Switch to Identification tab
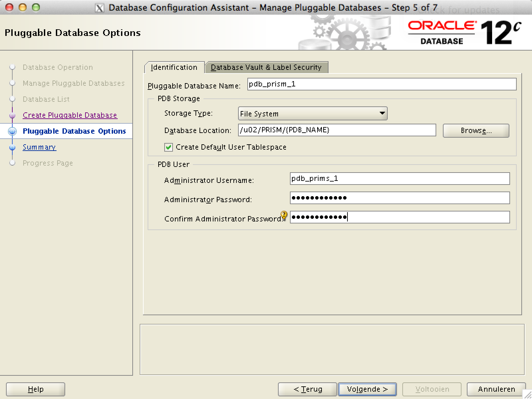 click(x=174, y=67)
